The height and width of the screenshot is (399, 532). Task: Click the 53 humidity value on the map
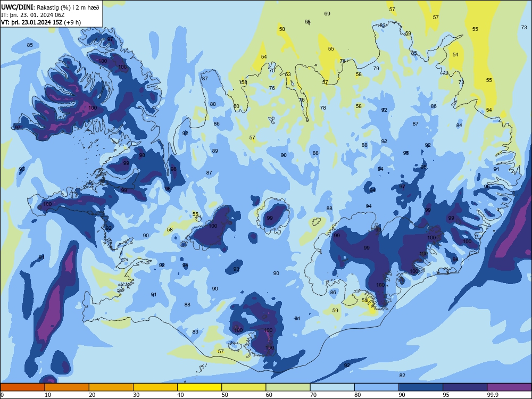tap(288, 74)
